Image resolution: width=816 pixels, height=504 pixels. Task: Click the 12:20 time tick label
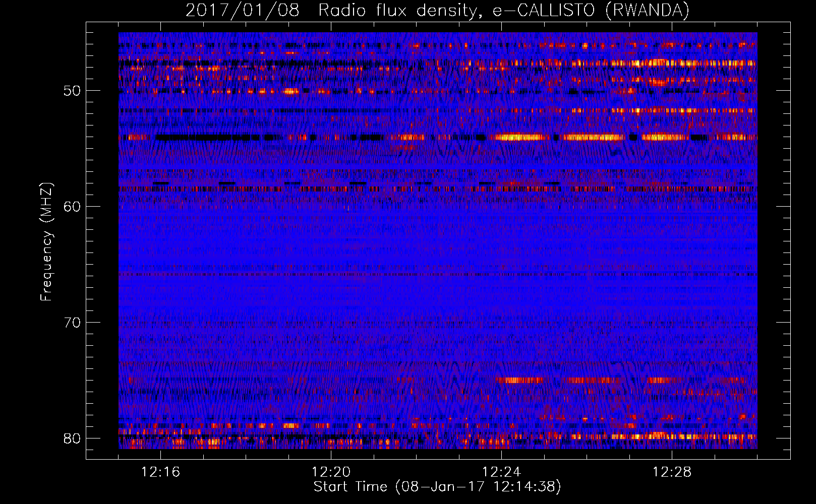point(331,472)
